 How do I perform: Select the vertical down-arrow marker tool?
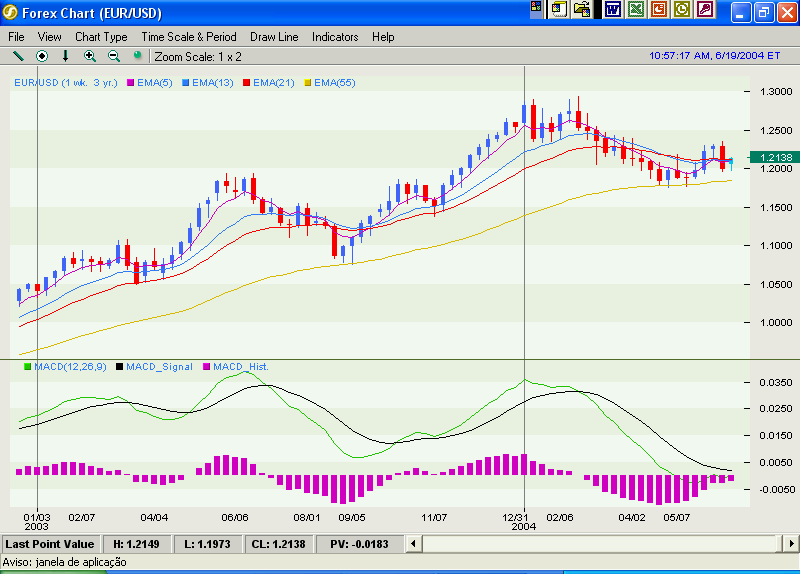(66, 56)
